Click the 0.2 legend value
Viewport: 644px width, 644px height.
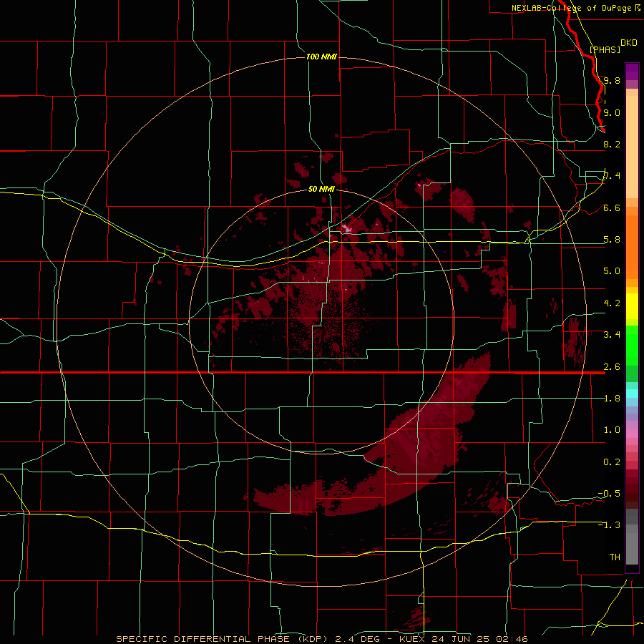tap(612, 462)
